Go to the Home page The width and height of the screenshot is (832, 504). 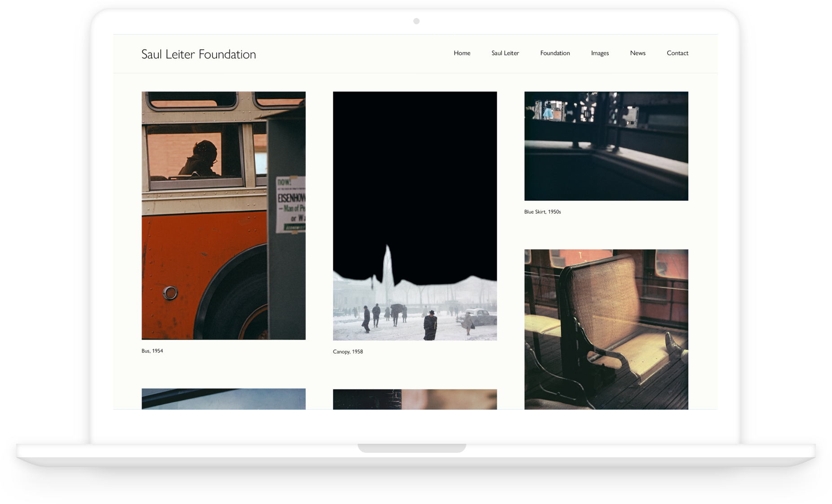(x=462, y=53)
